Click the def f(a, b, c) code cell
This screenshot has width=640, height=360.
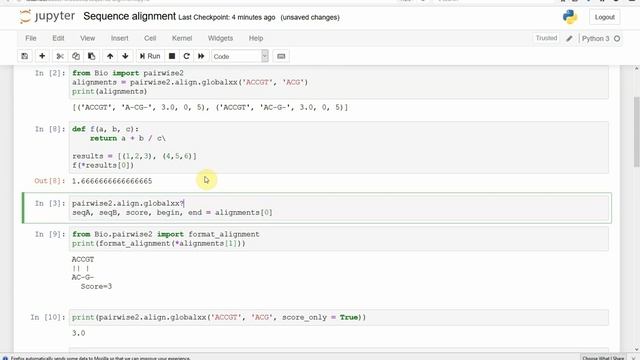tap(339, 147)
